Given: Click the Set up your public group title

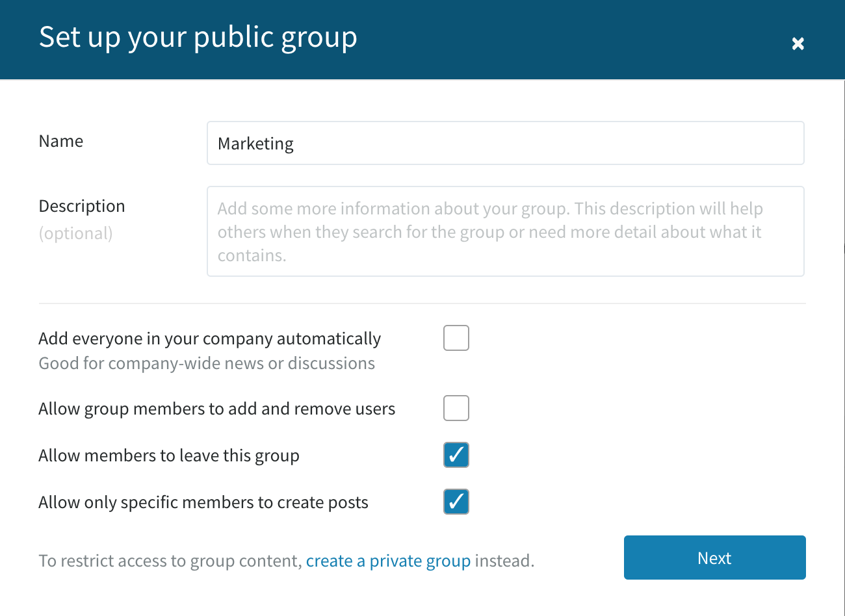Looking at the screenshot, I should 198,38.
